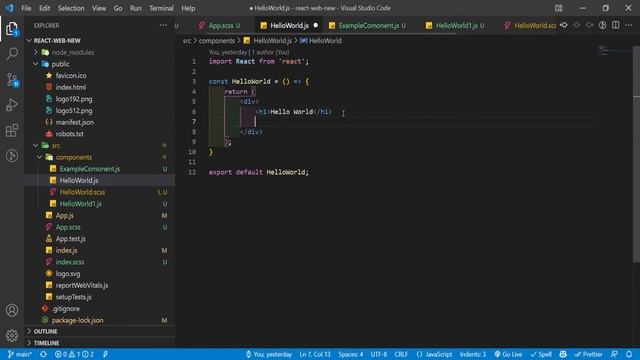This screenshot has height=360, width=640.
Task: Open the Edit menu
Action: (44, 8)
